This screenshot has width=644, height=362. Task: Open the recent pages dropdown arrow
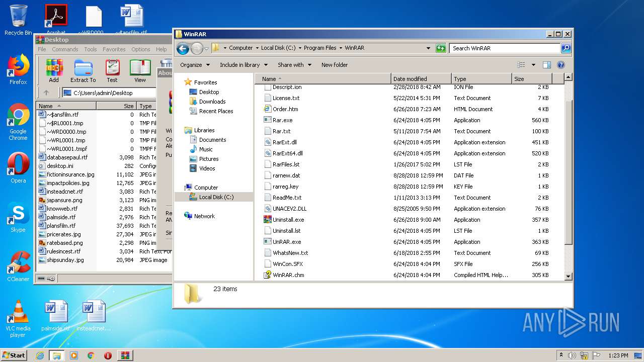[206, 49]
